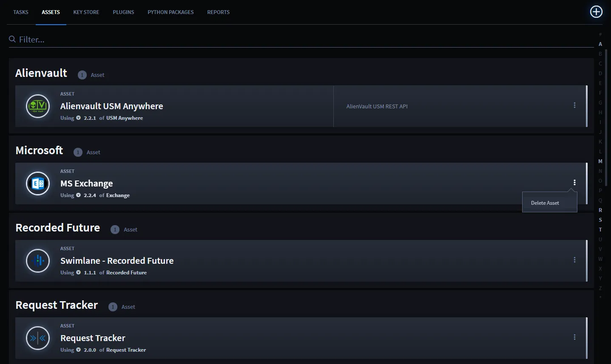Click the Alienvault USM Anywhere logo icon
611x364 pixels.
[38, 106]
